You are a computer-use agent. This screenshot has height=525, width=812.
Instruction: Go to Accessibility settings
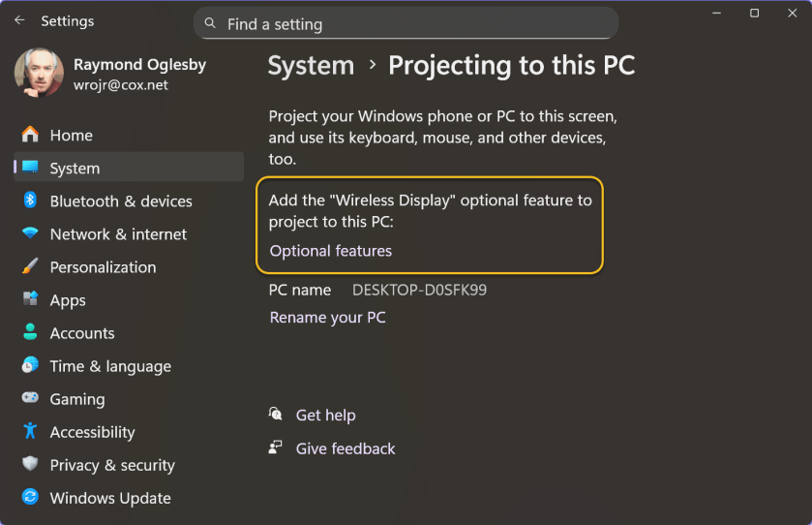92,432
